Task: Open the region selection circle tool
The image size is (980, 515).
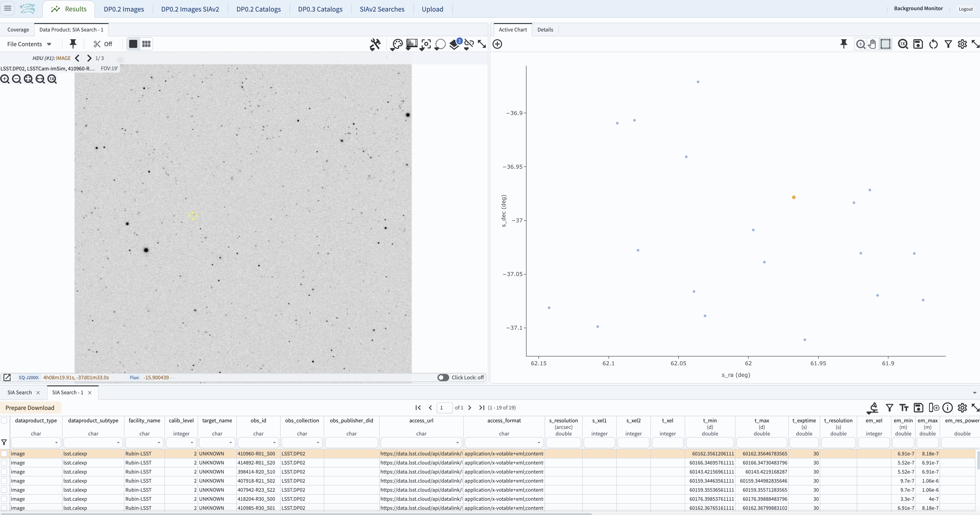Action: click(x=440, y=44)
